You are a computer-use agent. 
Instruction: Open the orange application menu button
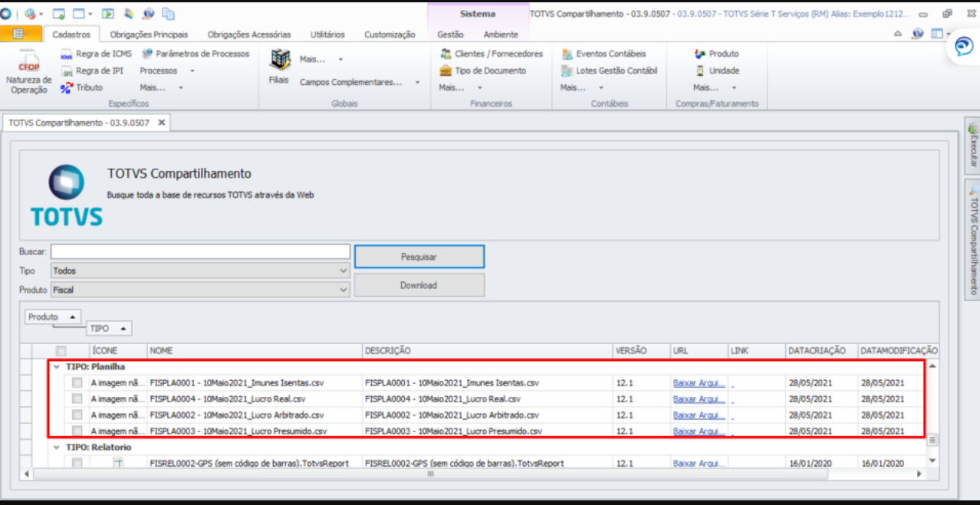click(x=21, y=34)
